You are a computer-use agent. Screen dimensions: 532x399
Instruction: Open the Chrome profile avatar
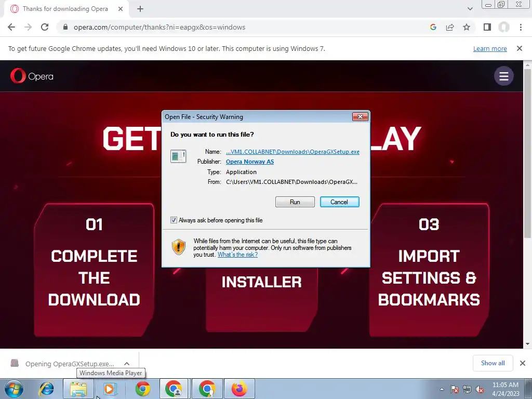[504, 27]
